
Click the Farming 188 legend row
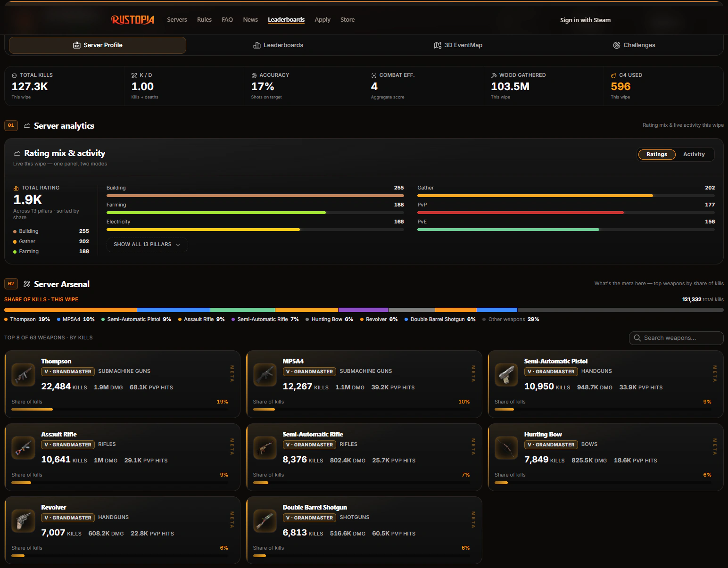click(x=51, y=252)
